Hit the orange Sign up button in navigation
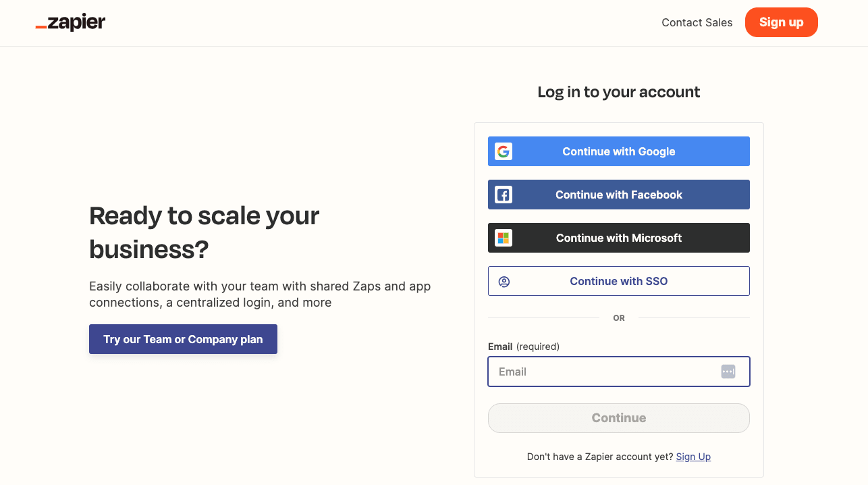The width and height of the screenshot is (868, 485). (x=781, y=22)
